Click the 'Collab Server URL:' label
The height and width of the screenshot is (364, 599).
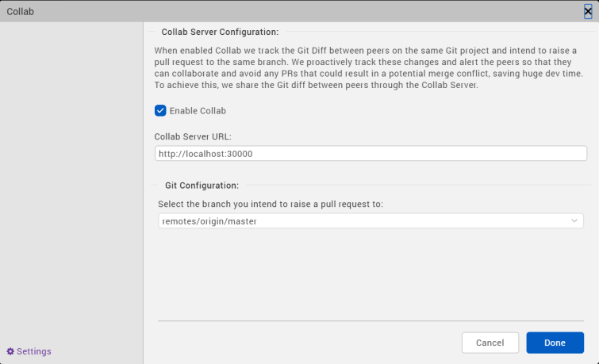coord(193,136)
